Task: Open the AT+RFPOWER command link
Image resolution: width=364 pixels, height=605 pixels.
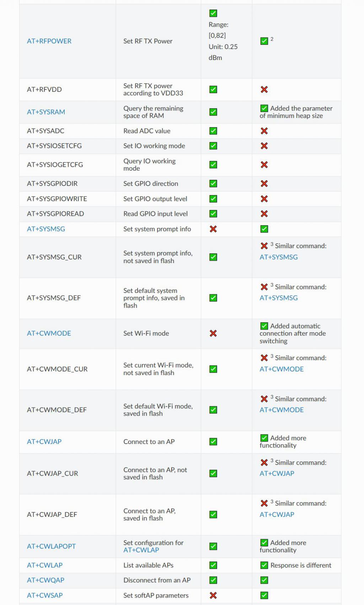Action: (x=49, y=41)
